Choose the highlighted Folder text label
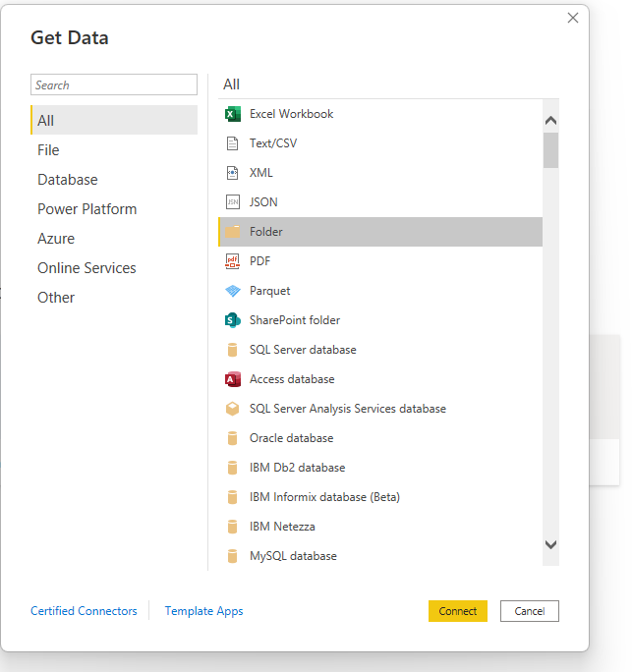632x672 pixels. (266, 232)
